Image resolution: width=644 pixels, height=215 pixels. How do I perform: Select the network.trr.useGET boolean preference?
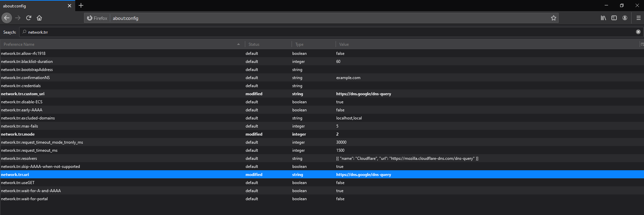(x=18, y=183)
